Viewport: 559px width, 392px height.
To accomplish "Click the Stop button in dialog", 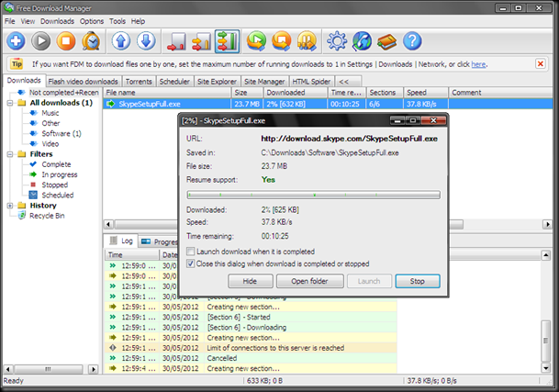I will pyautogui.click(x=418, y=281).
